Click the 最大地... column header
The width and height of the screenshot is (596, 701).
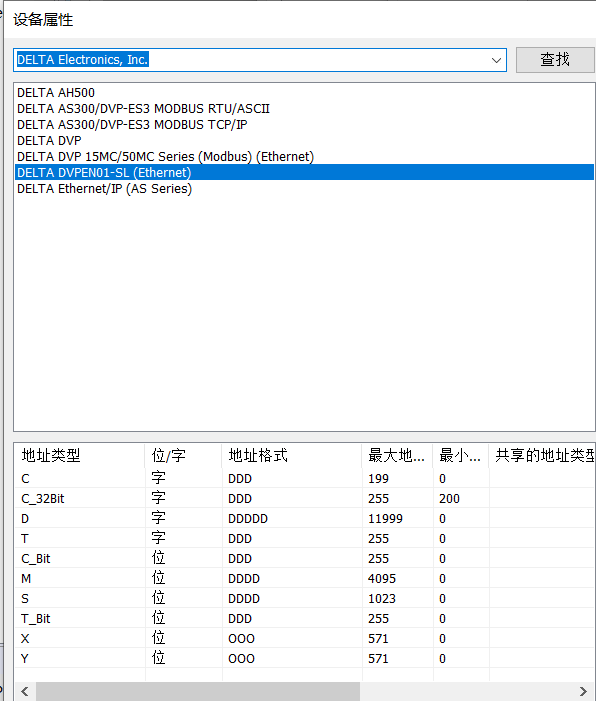[397, 456]
